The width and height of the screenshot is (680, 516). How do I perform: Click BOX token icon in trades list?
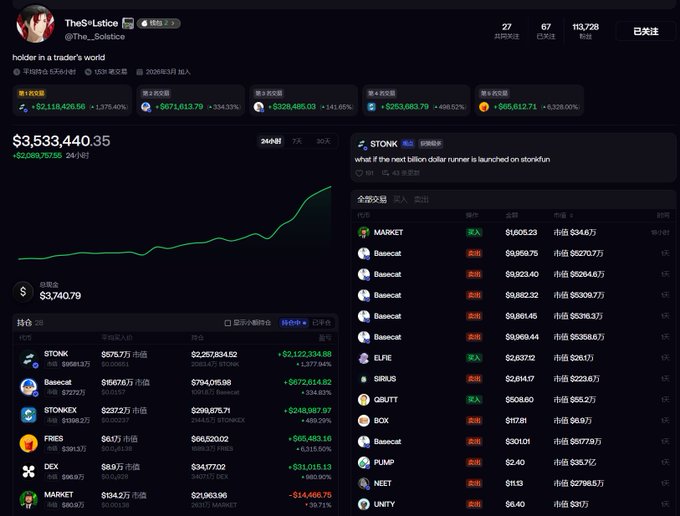363,421
